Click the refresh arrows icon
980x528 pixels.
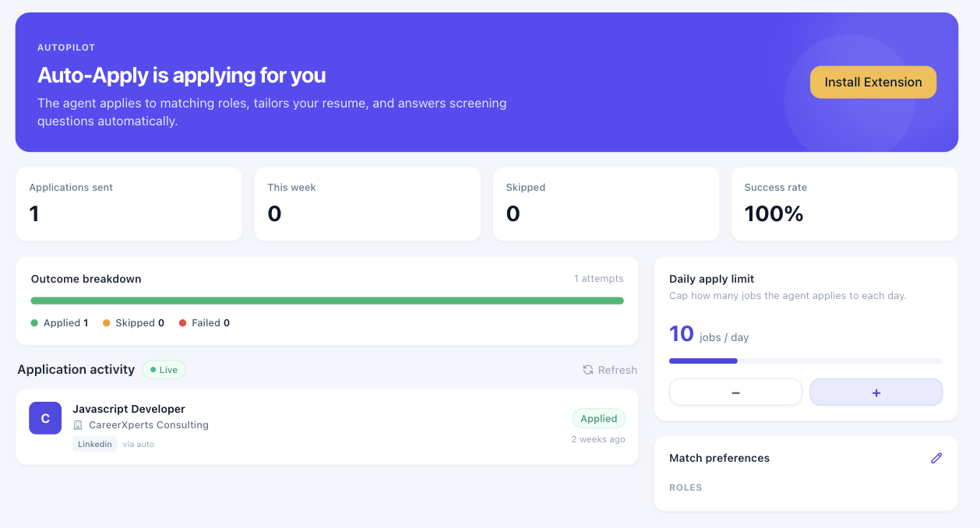click(x=588, y=370)
